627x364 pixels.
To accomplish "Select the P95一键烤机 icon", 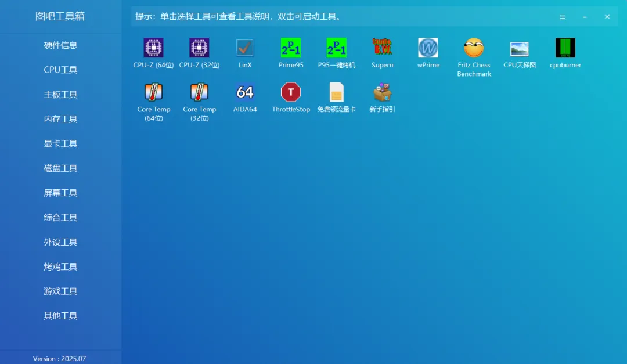I will click(336, 48).
